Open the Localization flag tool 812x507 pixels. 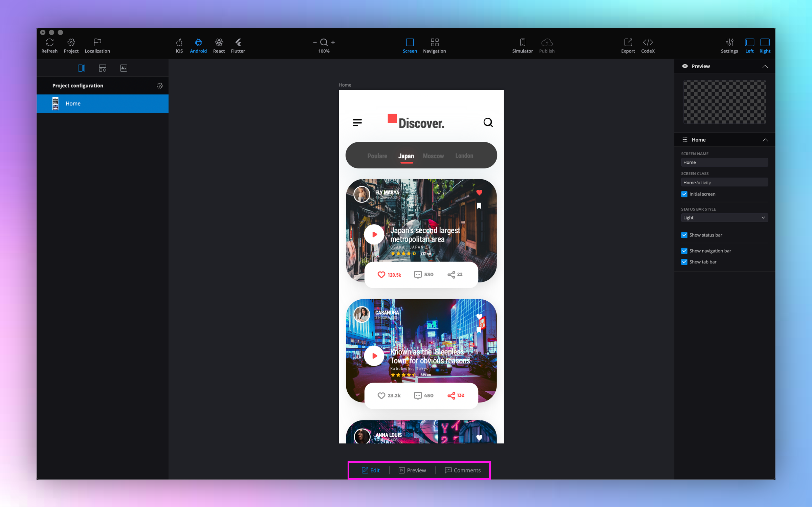point(97,43)
